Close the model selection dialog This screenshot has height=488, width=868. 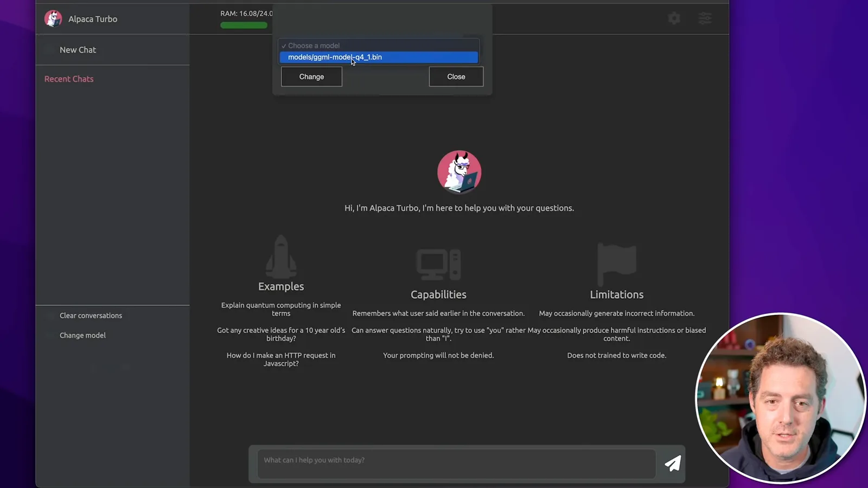point(456,76)
